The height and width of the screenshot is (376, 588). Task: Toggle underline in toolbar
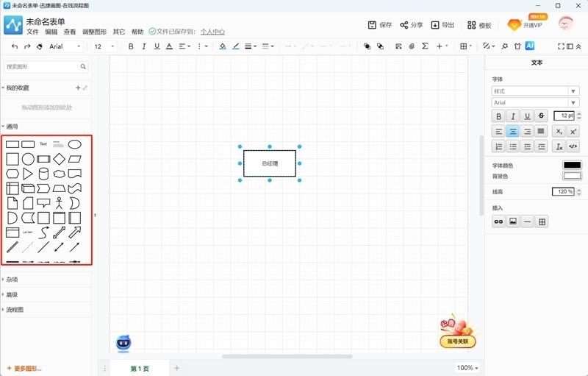157,46
